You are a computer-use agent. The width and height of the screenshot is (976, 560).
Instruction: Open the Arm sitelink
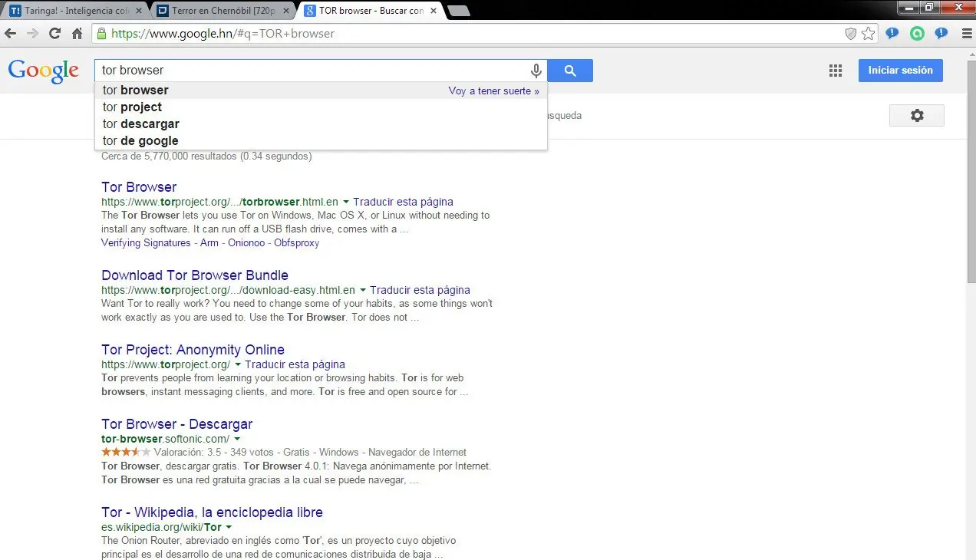click(x=209, y=243)
